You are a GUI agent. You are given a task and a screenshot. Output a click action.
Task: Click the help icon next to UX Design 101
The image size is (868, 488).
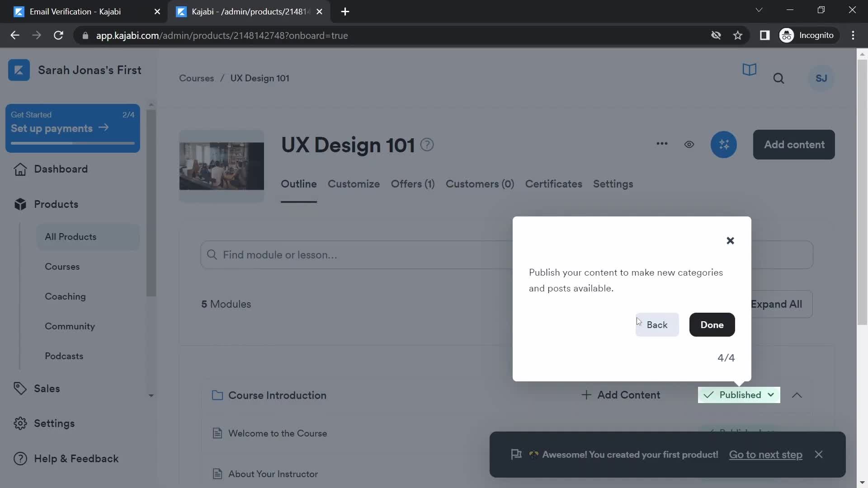pyautogui.click(x=427, y=145)
